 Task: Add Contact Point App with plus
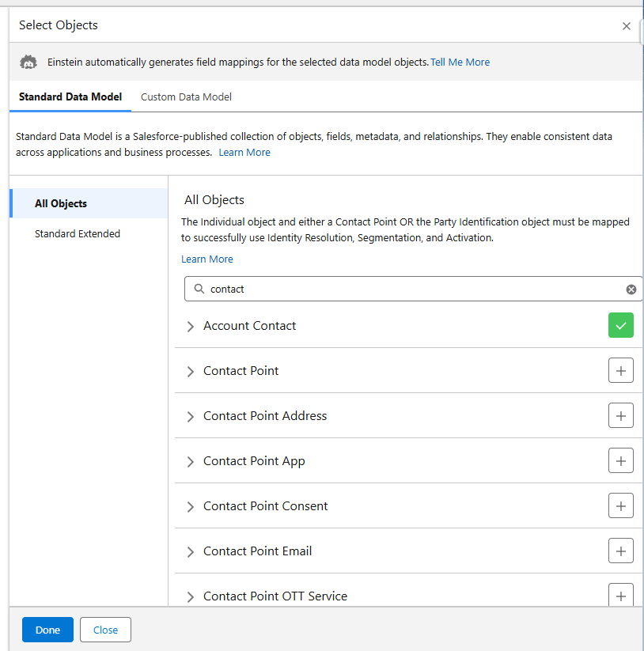tap(621, 460)
